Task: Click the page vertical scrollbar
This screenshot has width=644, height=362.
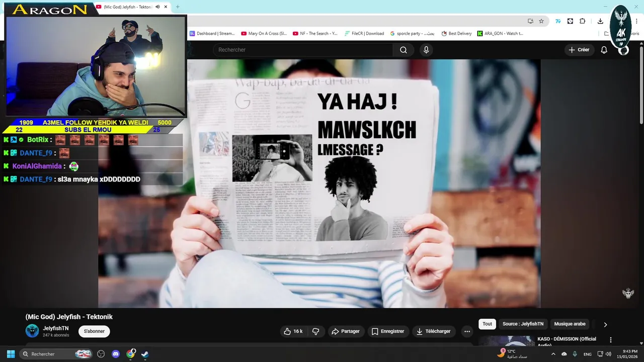Action: tap(641, 85)
